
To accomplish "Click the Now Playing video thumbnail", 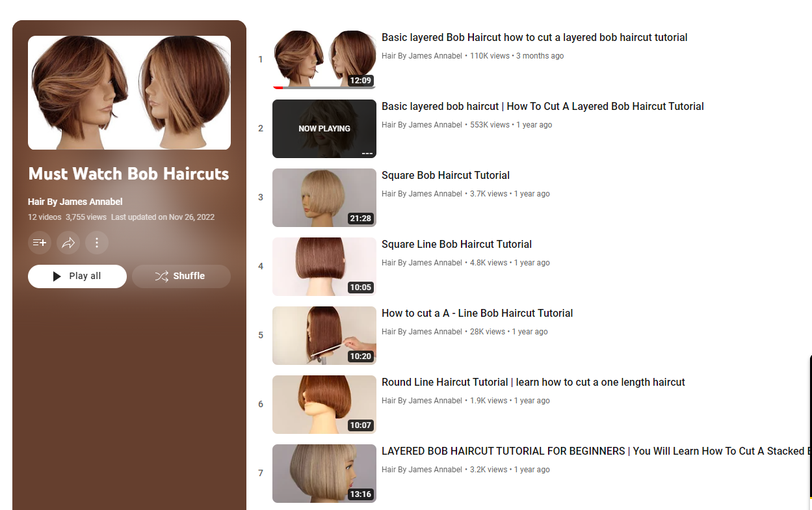I will coord(324,128).
